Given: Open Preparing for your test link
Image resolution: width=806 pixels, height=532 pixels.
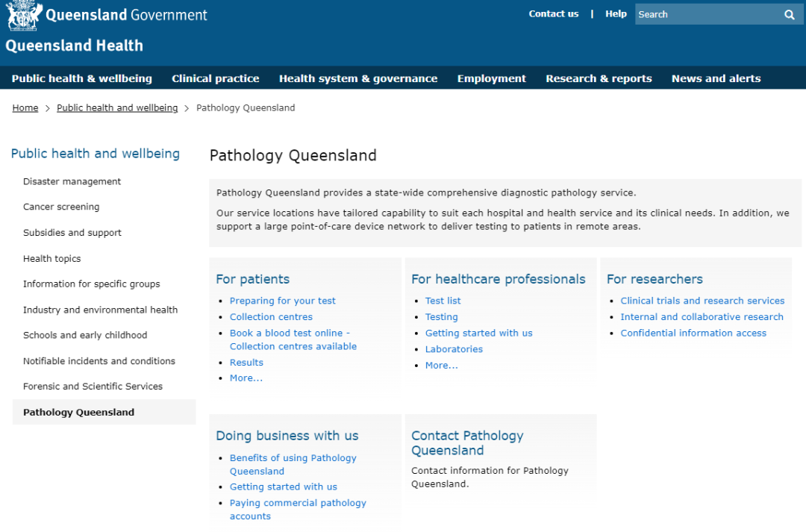Looking at the screenshot, I should pos(283,301).
